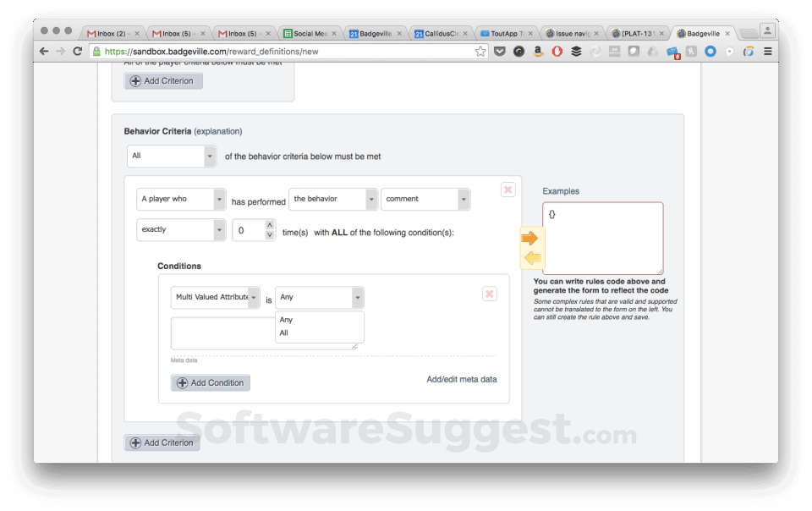Open the Chrome hamburger menu
Image resolution: width=812 pixels, height=511 pixels.
[x=768, y=52]
